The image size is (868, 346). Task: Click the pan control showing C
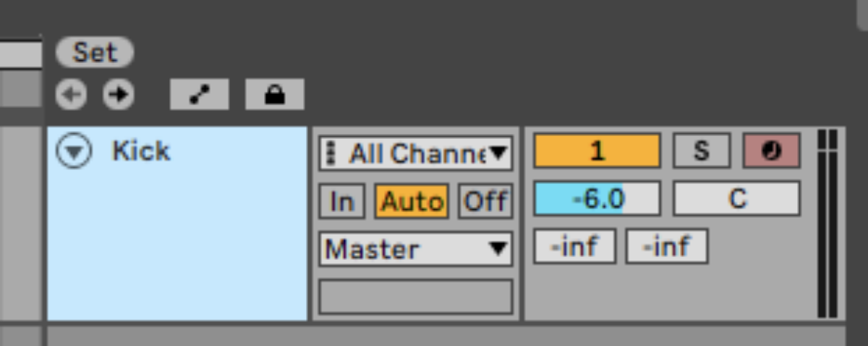(737, 198)
